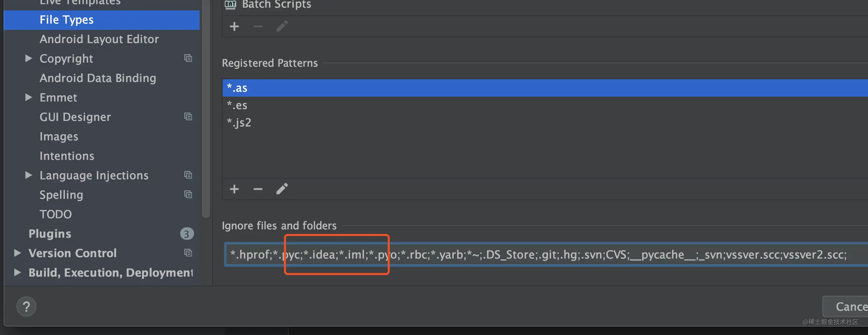Open Emmet settings page
Image resolution: width=868 pixels, height=335 pixels.
58,98
